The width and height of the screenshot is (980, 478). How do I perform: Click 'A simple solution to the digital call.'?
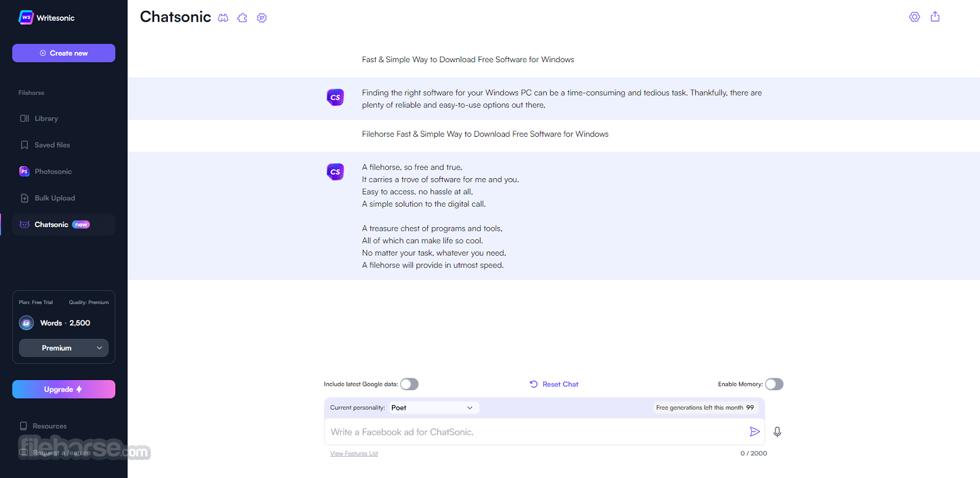[x=424, y=204]
